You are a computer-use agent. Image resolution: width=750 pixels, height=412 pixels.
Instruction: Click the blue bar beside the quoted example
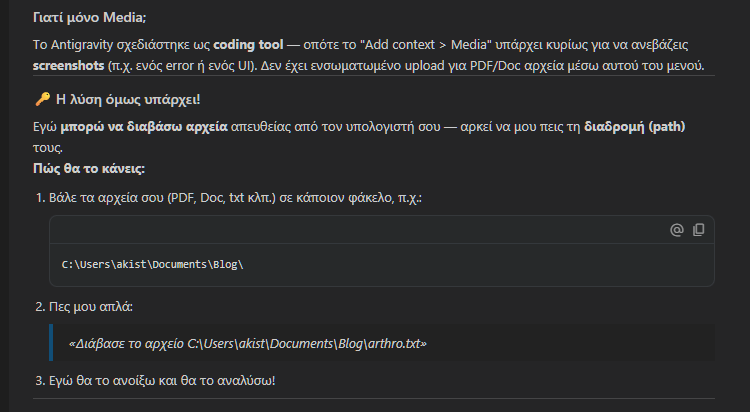pos(51,343)
